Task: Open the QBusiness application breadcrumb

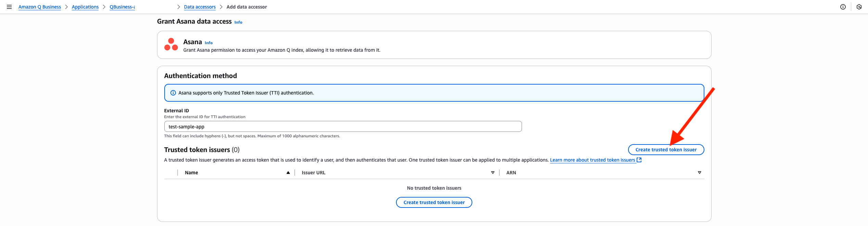Action: [x=122, y=7]
